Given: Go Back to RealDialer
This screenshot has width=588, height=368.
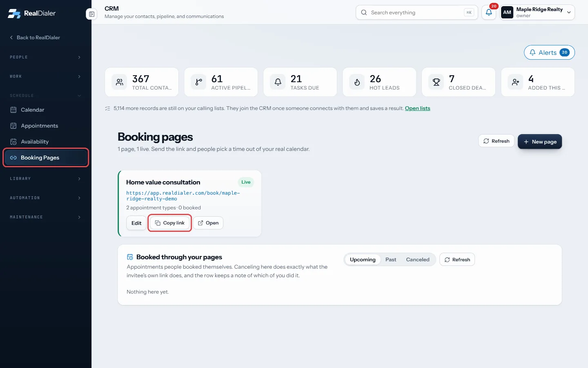Looking at the screenshot, I should pos(35,38).
